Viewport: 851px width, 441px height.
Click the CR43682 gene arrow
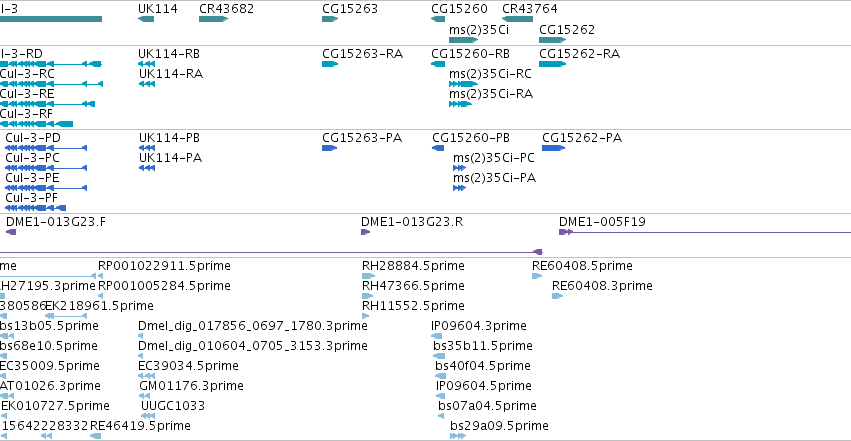pyautogui.click(x=213, y=19)
